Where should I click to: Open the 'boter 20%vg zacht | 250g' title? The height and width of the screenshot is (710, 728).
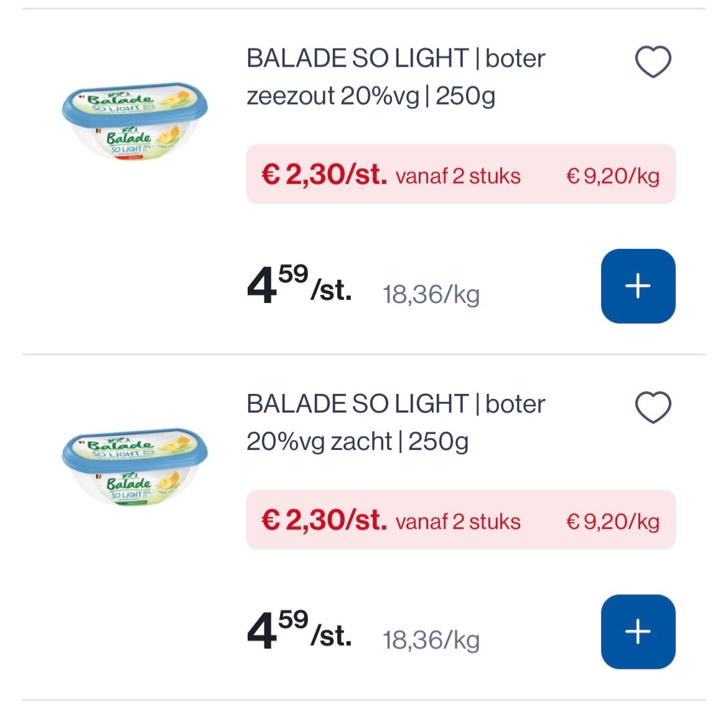pyautogui.click(x=396, y=423)
